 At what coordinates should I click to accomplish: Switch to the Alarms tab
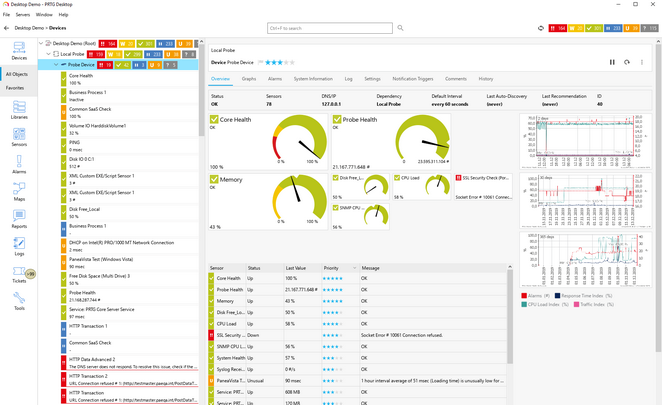(x=275, y=79)
